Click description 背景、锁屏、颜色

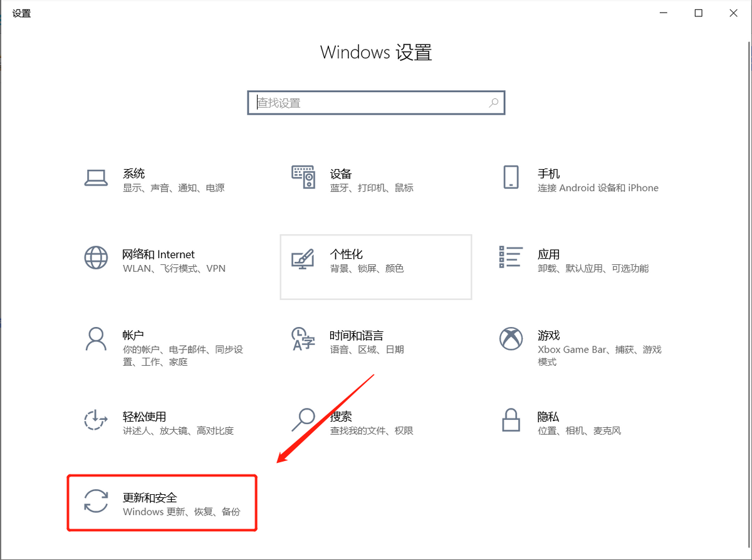[x=367, y=268]
